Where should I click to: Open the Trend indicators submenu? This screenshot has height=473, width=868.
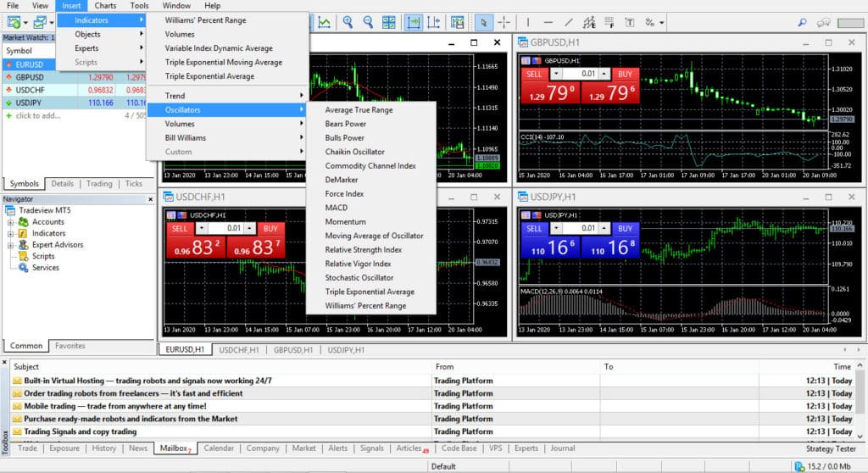pyautogui.click(x=175, y=96)
